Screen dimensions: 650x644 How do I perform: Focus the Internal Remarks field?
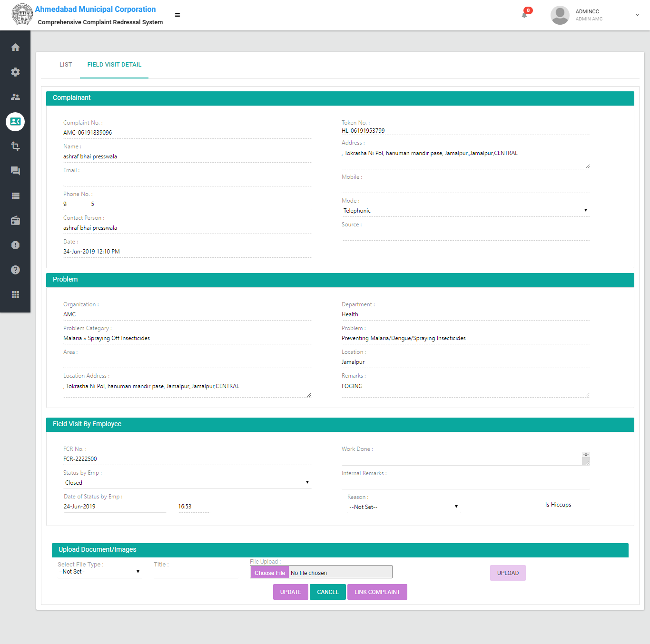465,483
